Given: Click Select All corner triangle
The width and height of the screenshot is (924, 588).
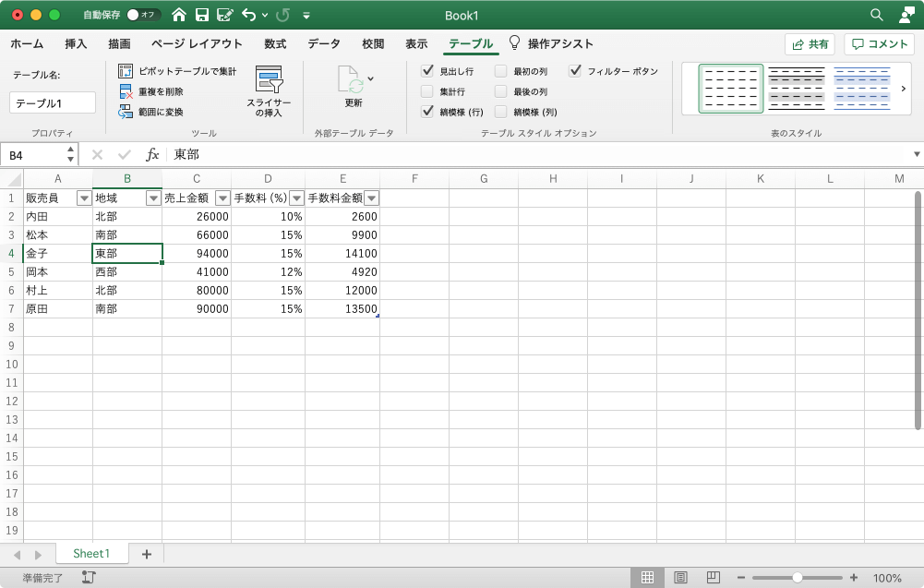Looking at the screenshot, I should click(14, 178).
